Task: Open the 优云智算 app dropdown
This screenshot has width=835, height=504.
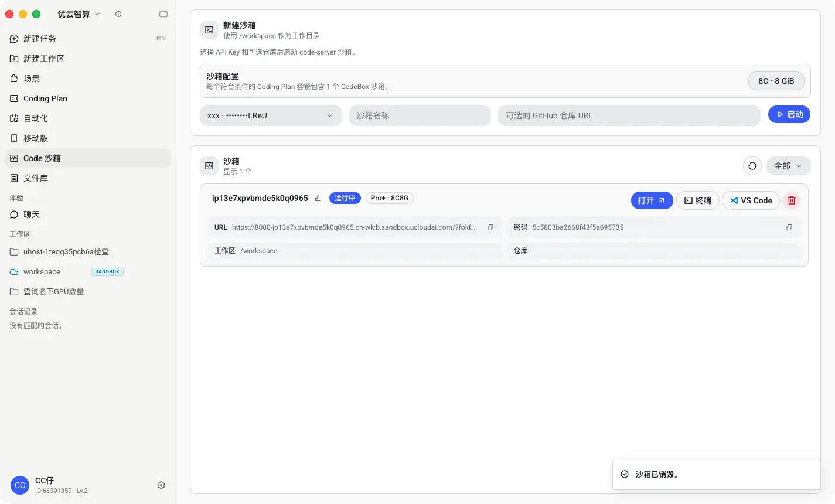Action: 79,14
